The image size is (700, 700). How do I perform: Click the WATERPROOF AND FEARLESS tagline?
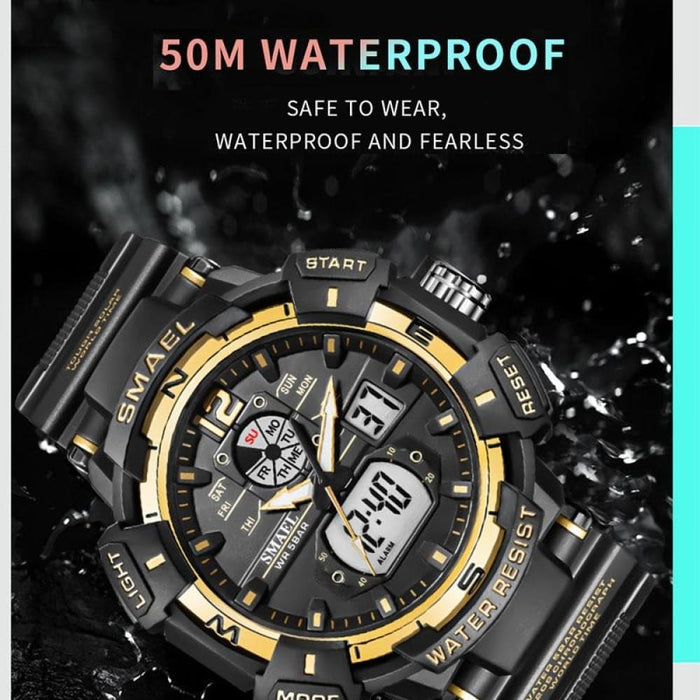point(369,142)
